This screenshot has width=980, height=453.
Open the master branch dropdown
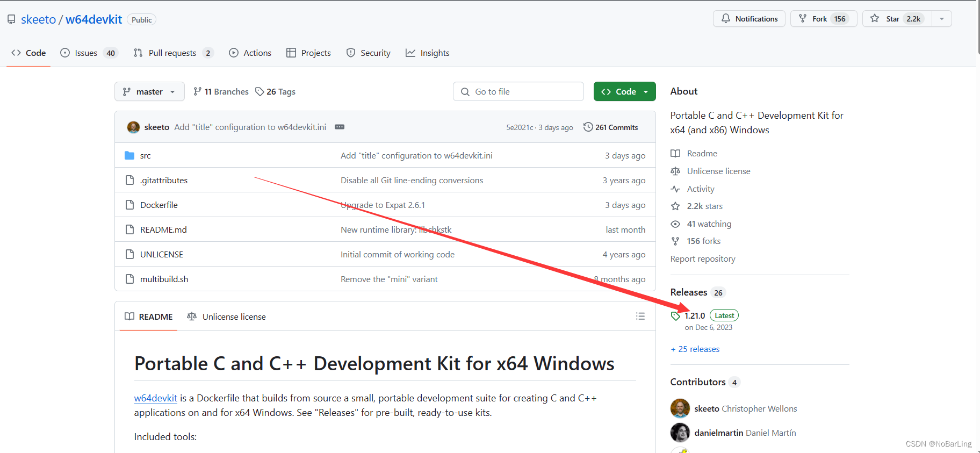(x=149, y=91)
